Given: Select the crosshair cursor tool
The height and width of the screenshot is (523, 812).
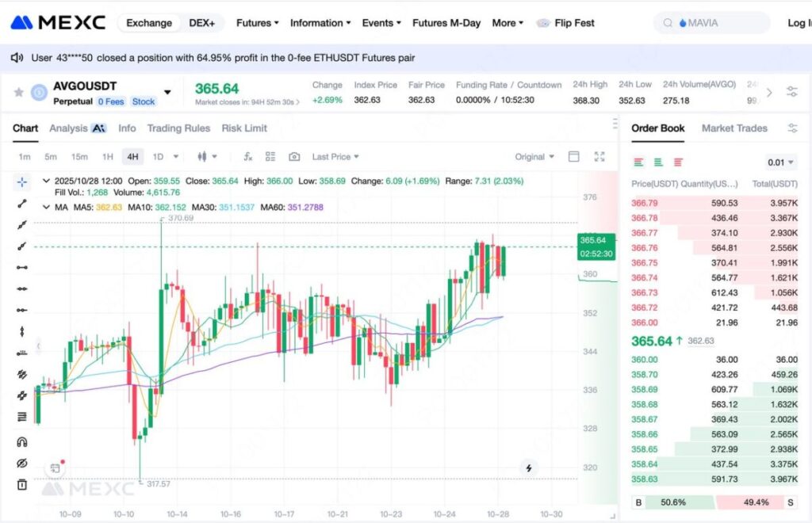Looking at the screenshot, I should pyautogui.click(x=21, y=182).
